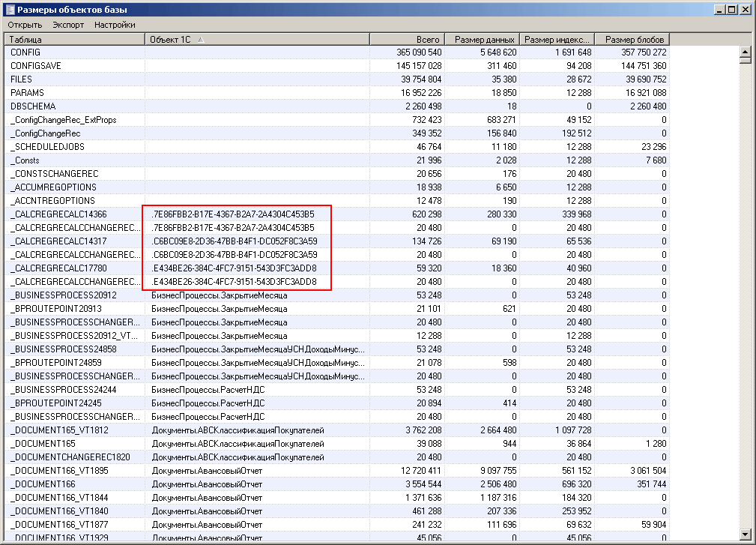Select the _DOCUMENT166_VT1895 row
Screen dimensions: 756x545
click(x=337, y=471)
